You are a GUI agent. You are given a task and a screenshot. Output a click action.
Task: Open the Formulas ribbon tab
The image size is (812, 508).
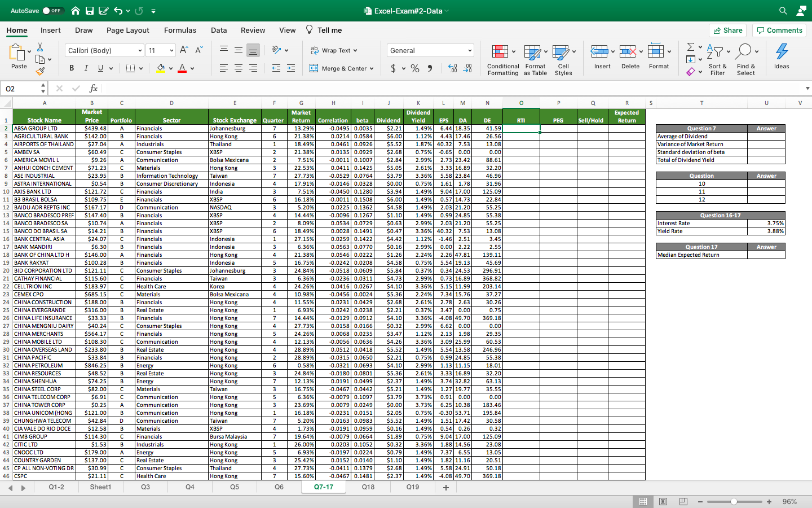click(180, 30)
